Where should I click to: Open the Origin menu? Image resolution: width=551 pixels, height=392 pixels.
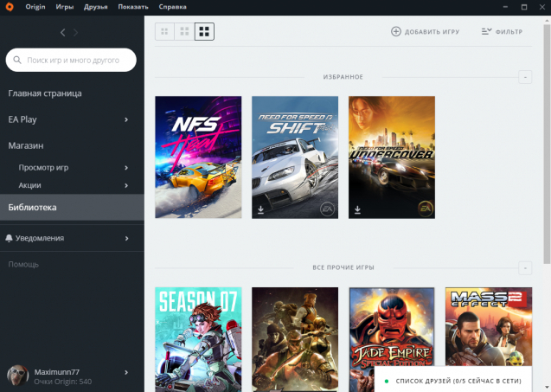35,7
